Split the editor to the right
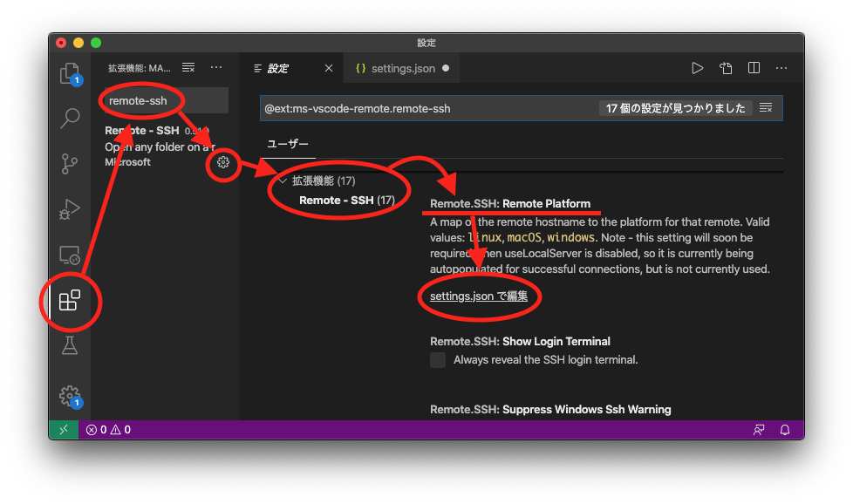 (754, 68)
